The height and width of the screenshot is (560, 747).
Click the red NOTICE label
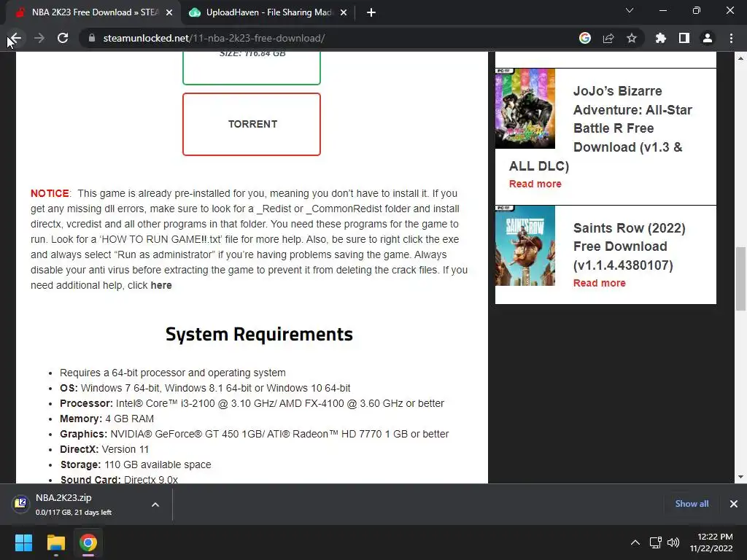(50, 193)
